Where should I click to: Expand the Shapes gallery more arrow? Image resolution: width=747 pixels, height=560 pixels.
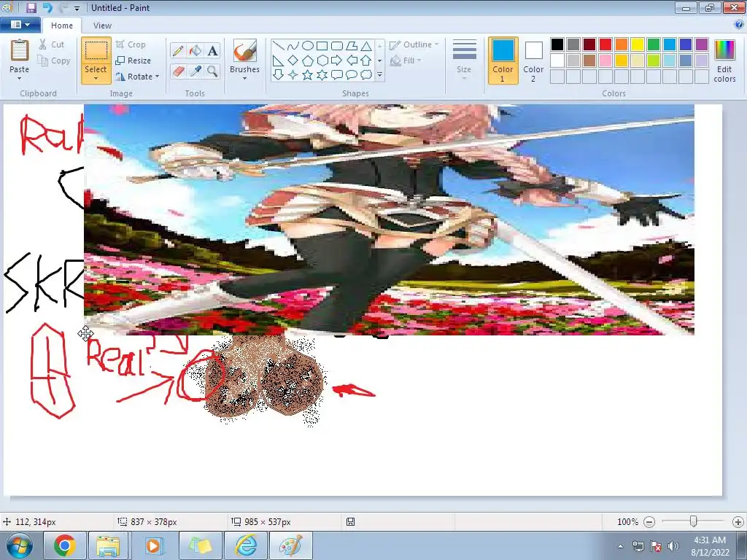tap(379, 75)
